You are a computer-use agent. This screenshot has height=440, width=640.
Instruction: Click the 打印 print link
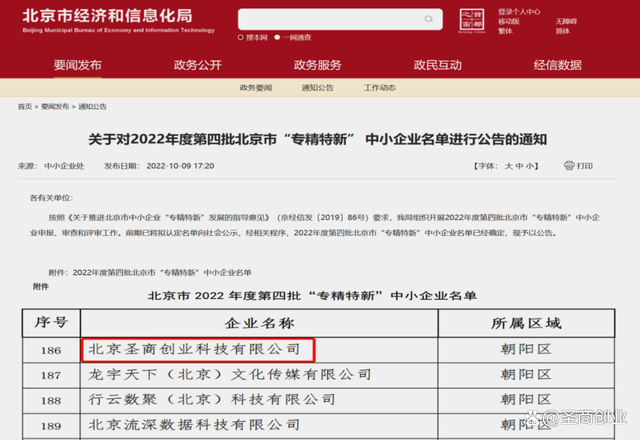pos(584,166)
